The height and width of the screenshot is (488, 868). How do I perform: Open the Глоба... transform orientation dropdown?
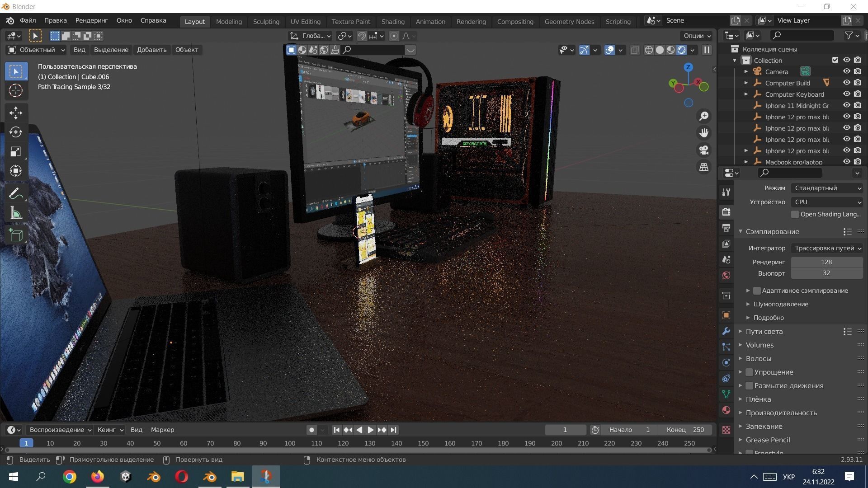click(311, 36)
